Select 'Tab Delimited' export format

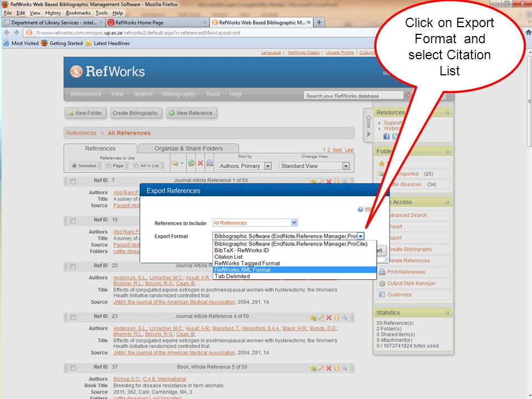tap(294, 276)
